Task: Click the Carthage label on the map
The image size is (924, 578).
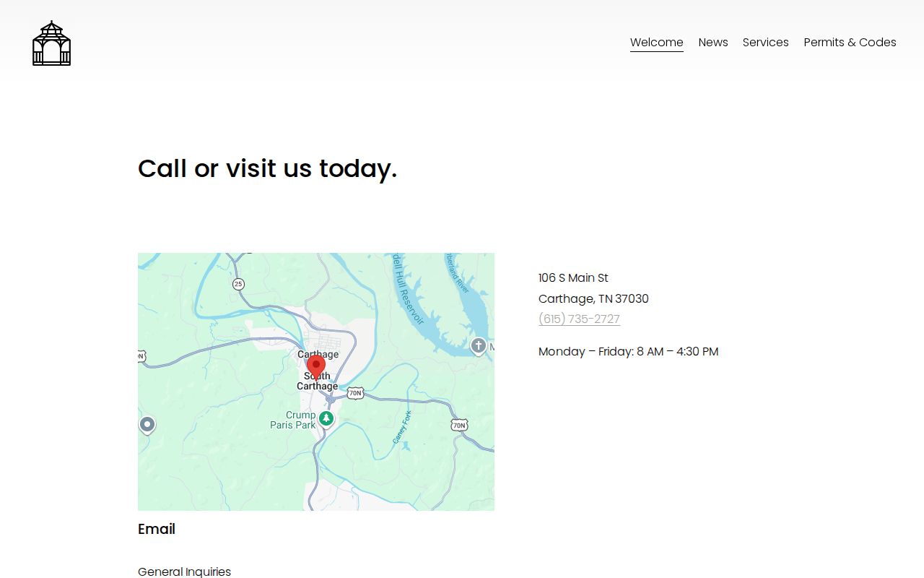Action: 318,354
